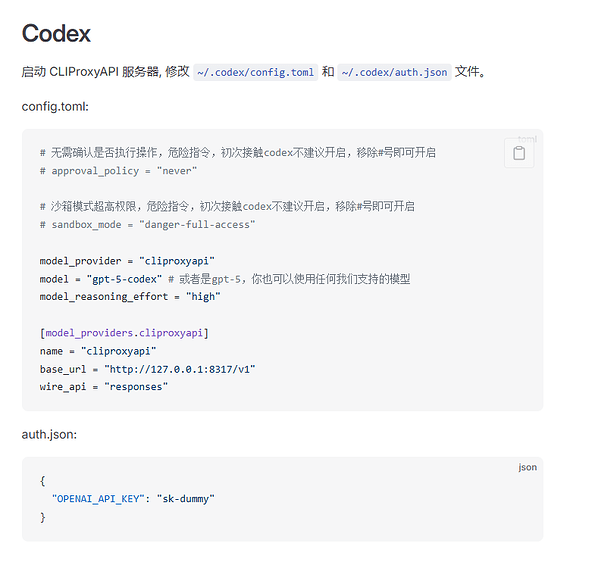Click the wire_api = "responses" line
Image resolution: width=594 pixels, height=562 pixels.
point(104,387)
